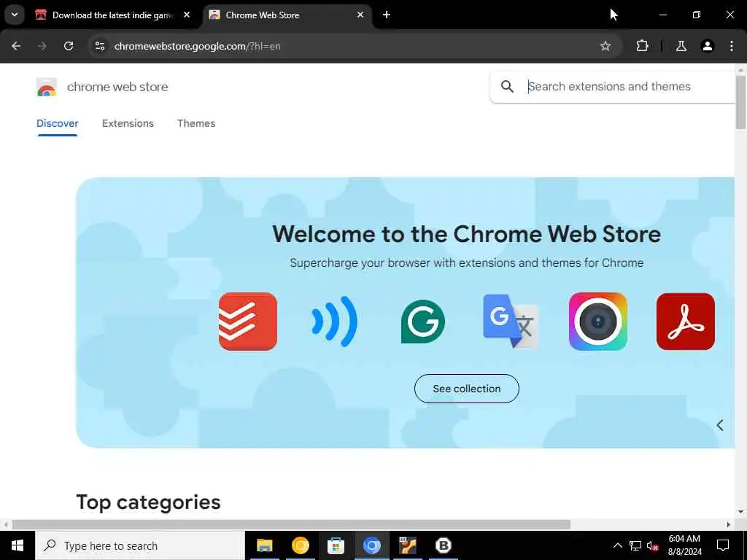Open the Grammarly extension icon
This screenshot has width=747, height=560.
tap(423, 322)
